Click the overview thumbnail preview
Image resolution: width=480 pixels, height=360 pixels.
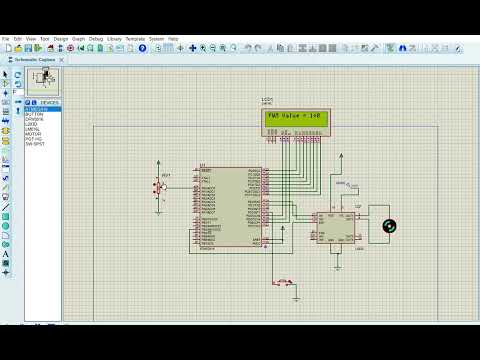[x=43, y=82]
